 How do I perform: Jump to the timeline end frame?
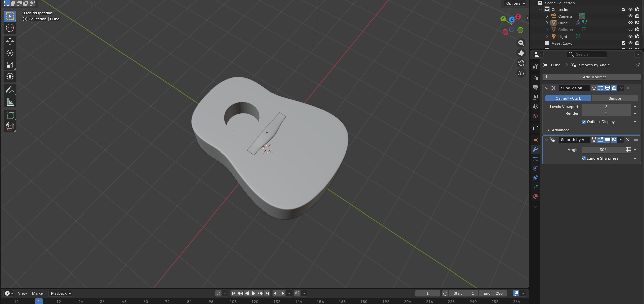(267, 293)
